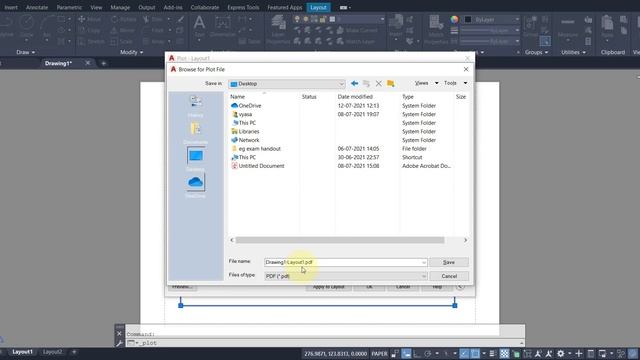640x360 pixels.
Task: Click Apply to Layout in Plot dialog
Action: 329,287
